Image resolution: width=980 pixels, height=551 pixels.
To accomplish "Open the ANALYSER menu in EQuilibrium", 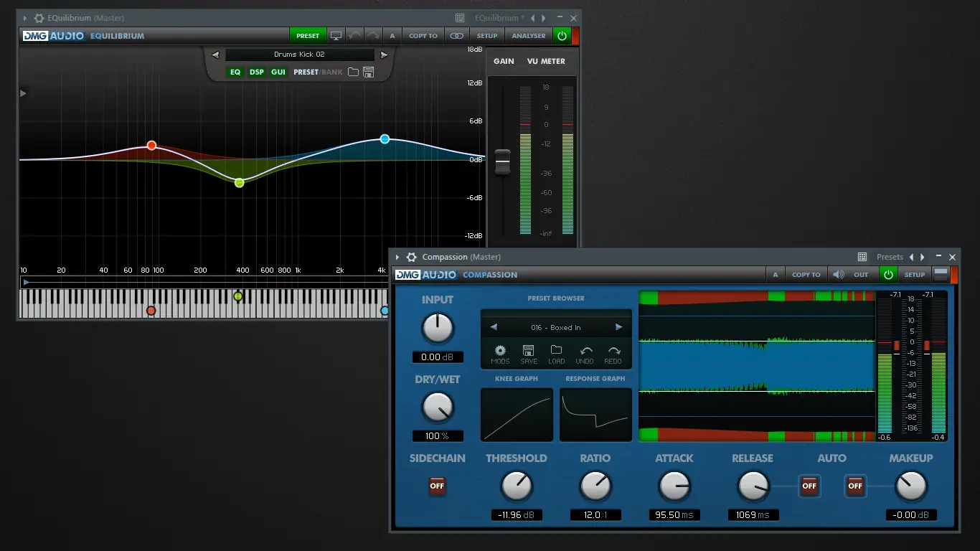I will coord(529,36).
